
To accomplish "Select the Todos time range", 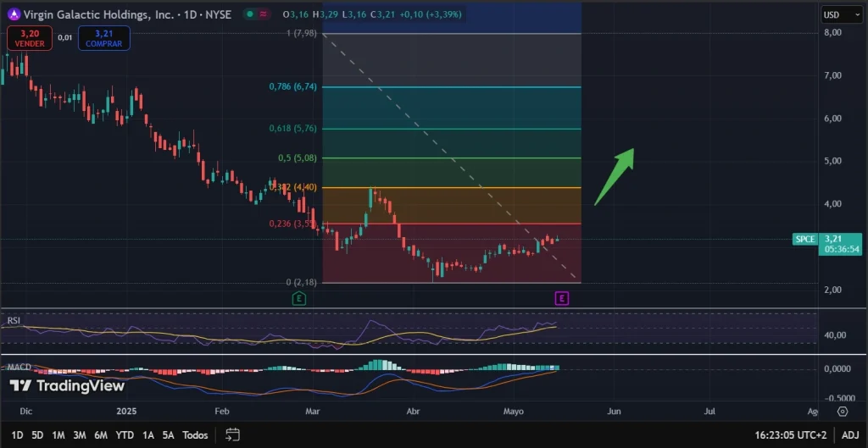I will 195,435.
